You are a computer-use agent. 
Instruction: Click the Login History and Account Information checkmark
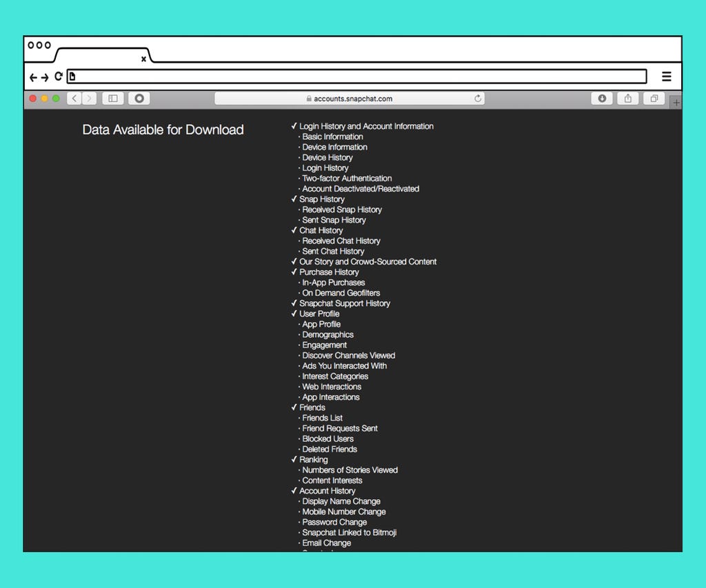coord(294,126)
